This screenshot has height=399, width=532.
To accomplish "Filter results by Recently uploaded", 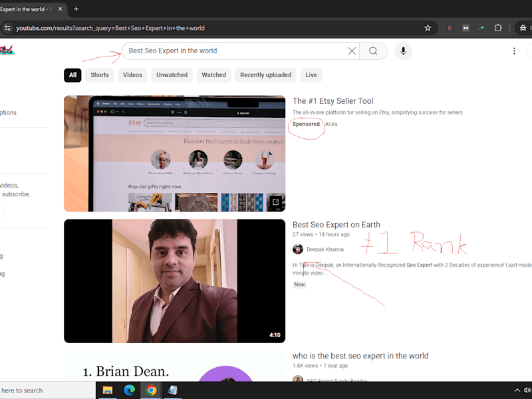I will click(x=265, y=75).
